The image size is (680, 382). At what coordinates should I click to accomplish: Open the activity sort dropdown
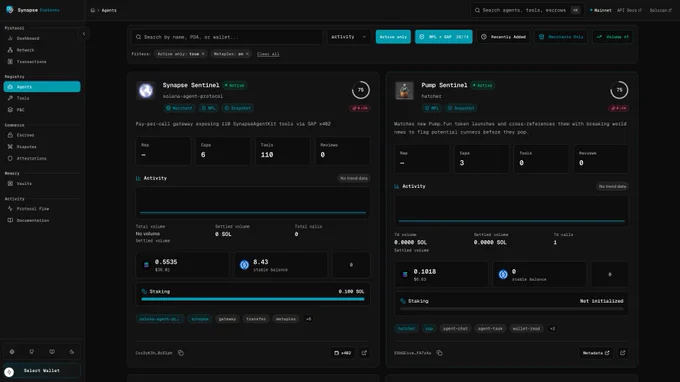click(349, 37)
